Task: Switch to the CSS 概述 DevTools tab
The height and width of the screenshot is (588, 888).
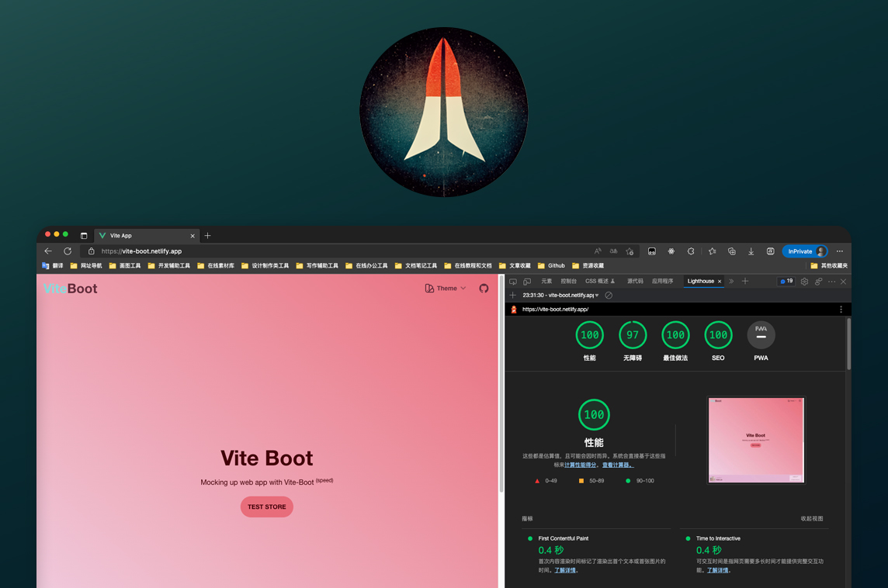Action: click(600, 282)
